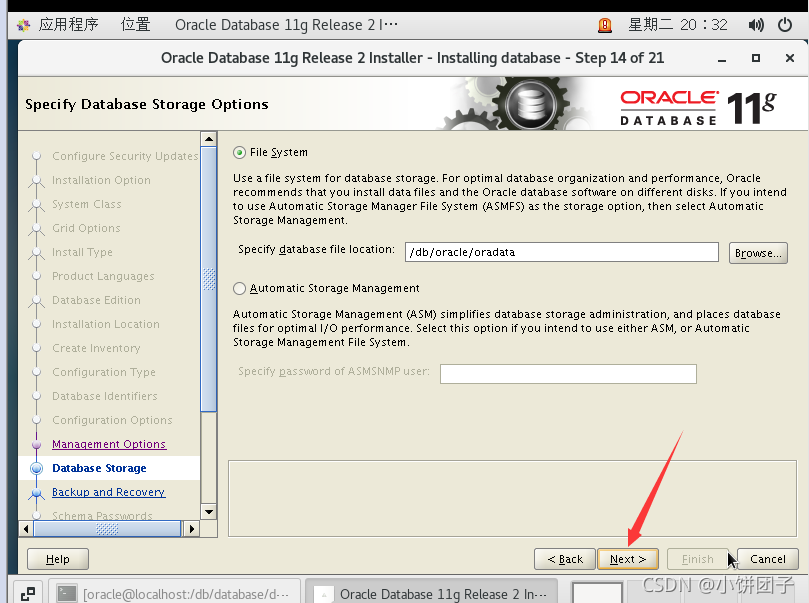
Task: Close the installer window
Action: click(x=789, y=58)
